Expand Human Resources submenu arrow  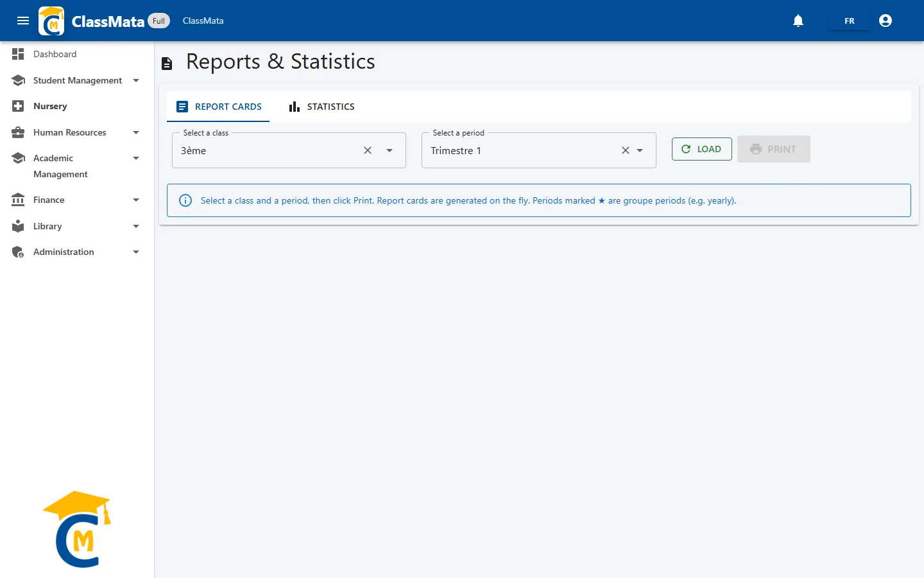pos(136,132)
